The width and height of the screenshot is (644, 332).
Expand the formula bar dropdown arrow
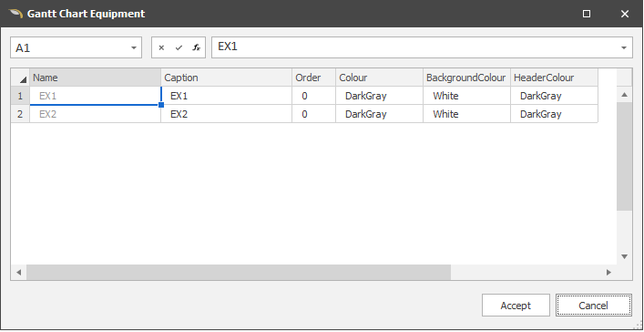624,47
